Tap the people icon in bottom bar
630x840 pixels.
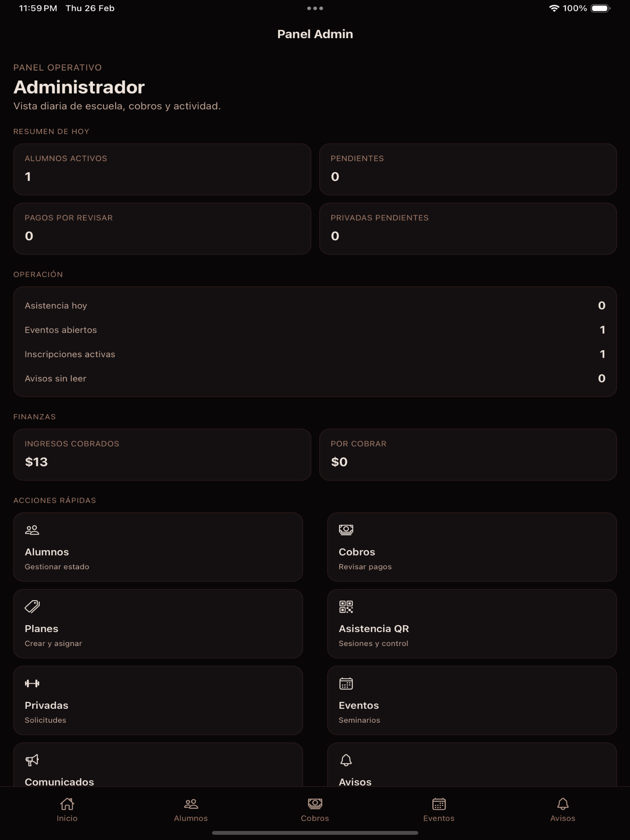pyautogui.click(x=191, y=804)
